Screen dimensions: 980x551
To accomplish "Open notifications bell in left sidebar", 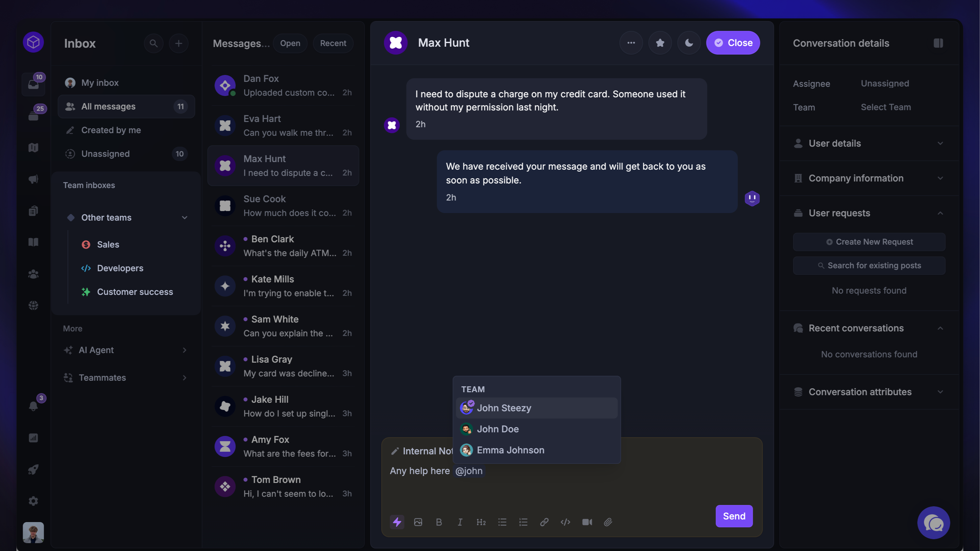I will click(34, 406).
